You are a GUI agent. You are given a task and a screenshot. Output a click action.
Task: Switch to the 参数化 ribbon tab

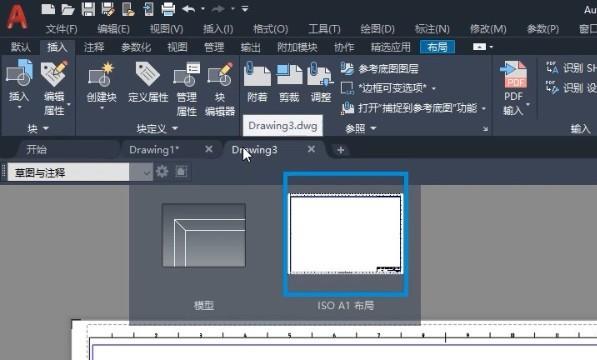(136, 47)
